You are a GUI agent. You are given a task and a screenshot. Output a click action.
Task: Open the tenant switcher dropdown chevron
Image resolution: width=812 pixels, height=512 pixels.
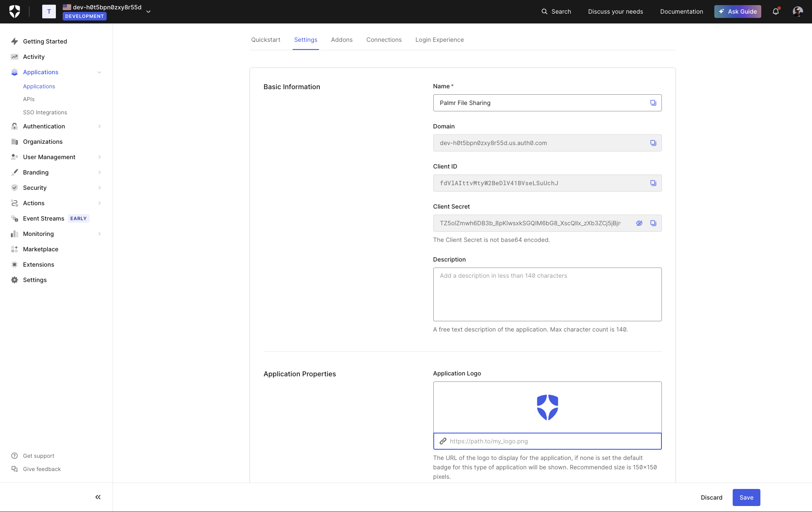click(x=148, y=12)
